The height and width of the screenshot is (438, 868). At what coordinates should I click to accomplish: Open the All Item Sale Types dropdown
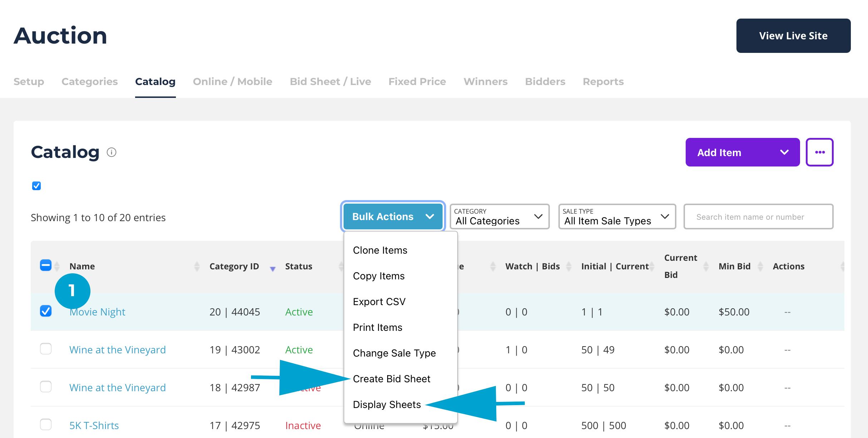tap(617, 216)
